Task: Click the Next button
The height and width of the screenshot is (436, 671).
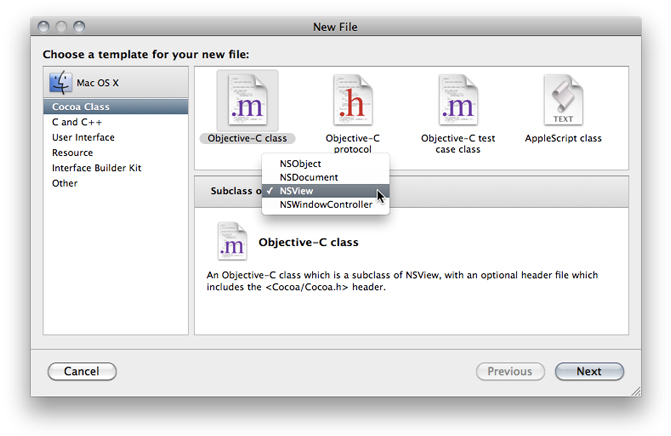Action: pos(589,371)
